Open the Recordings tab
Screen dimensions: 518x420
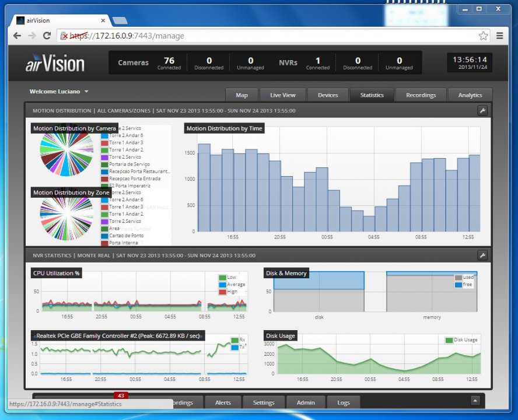(421, 95)
